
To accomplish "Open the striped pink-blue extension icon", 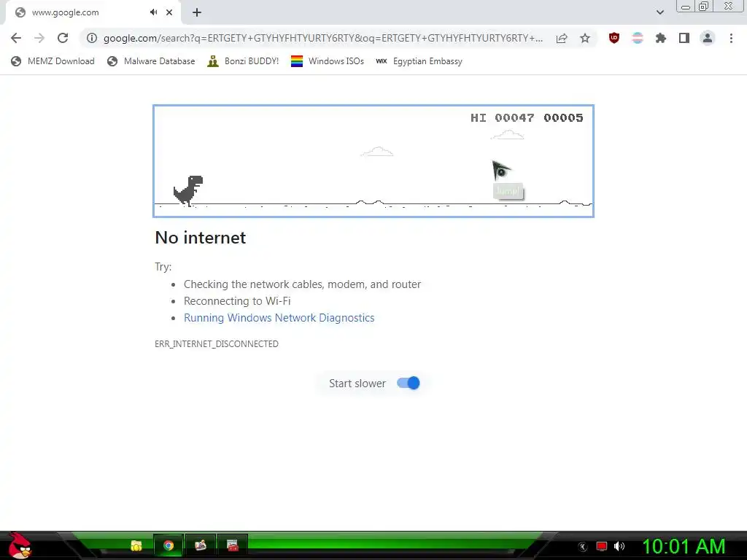I will pyautogui.click(x=638, y=38).
